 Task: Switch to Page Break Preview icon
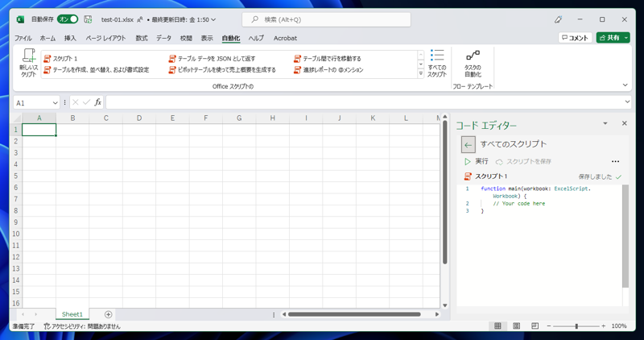click(535, 326)
